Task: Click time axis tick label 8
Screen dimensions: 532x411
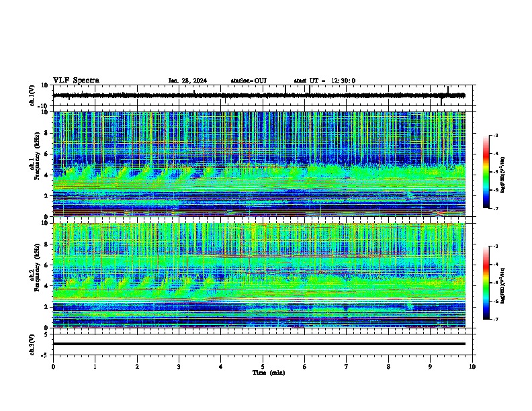Action: [x=388, y=367]
